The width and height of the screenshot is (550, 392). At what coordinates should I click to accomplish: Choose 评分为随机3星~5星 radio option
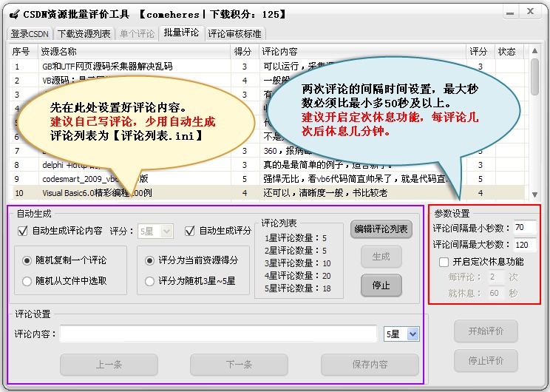[x=150, y=281]
